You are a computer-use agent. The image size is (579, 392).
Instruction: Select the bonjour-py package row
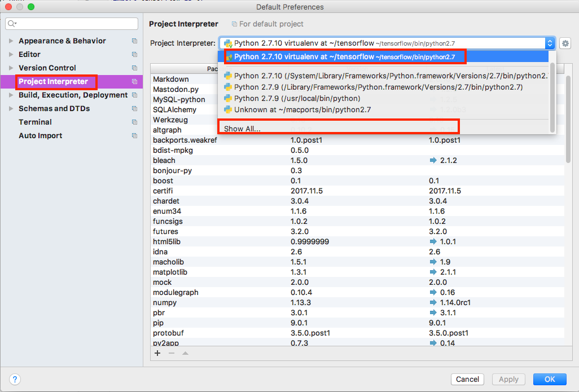coord(357,170)
